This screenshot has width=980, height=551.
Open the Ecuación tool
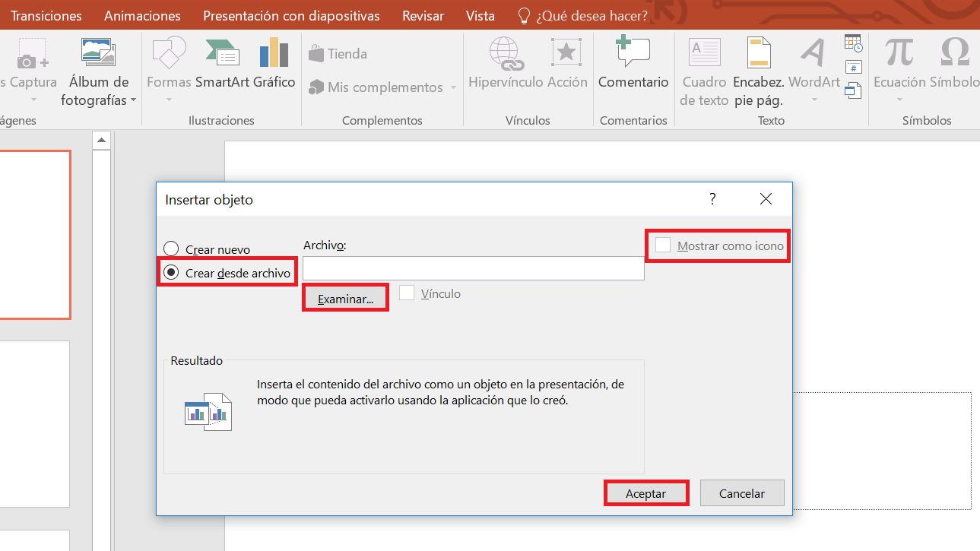pos(899,65)
